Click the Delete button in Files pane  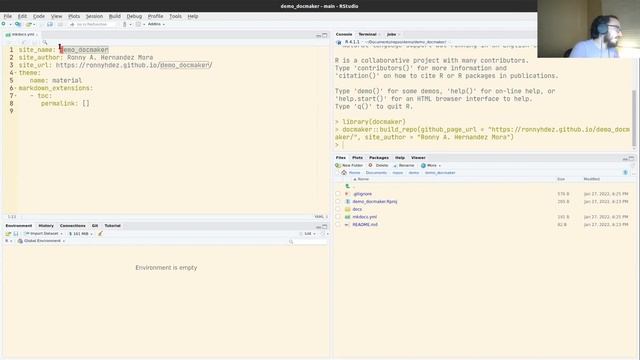(378, 166)
